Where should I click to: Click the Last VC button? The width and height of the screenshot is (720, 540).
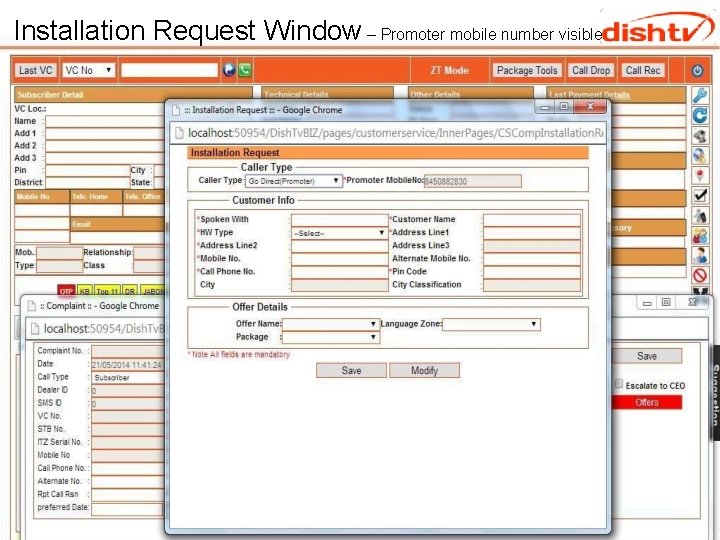35,70
